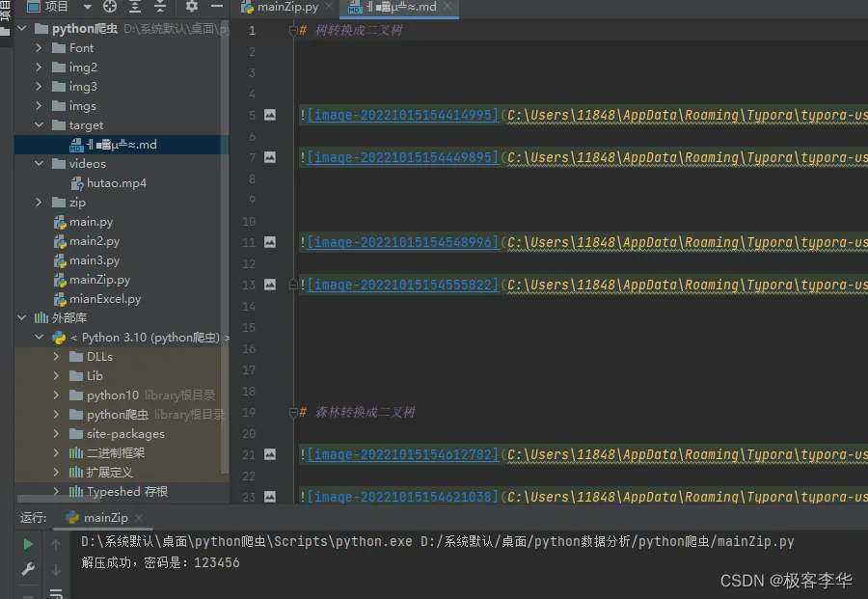This screenshot has width=868, height=599.
Task: Close the mainZip run tab
Action: (x=139, y=518)
